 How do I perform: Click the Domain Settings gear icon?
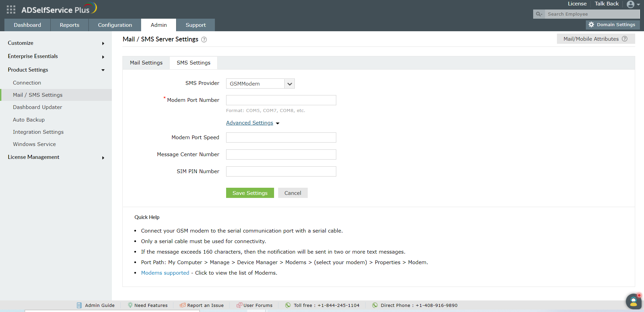(x=591, y=25)
